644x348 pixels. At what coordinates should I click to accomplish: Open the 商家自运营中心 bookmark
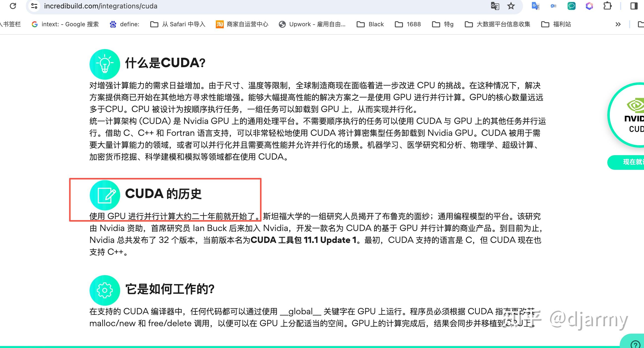(x=242, y=24)
